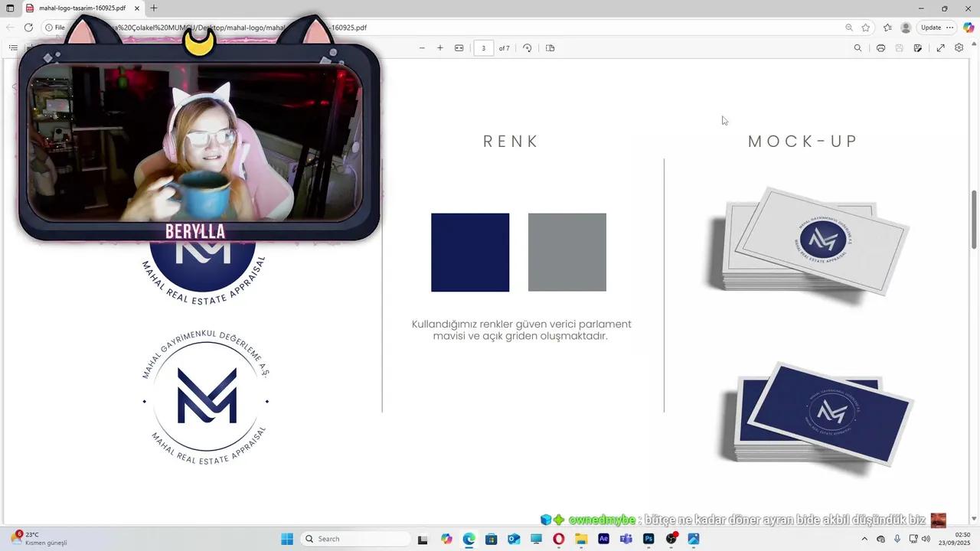Click the Fit to width icon
980x551 pixels.
[x=459, y=48]
